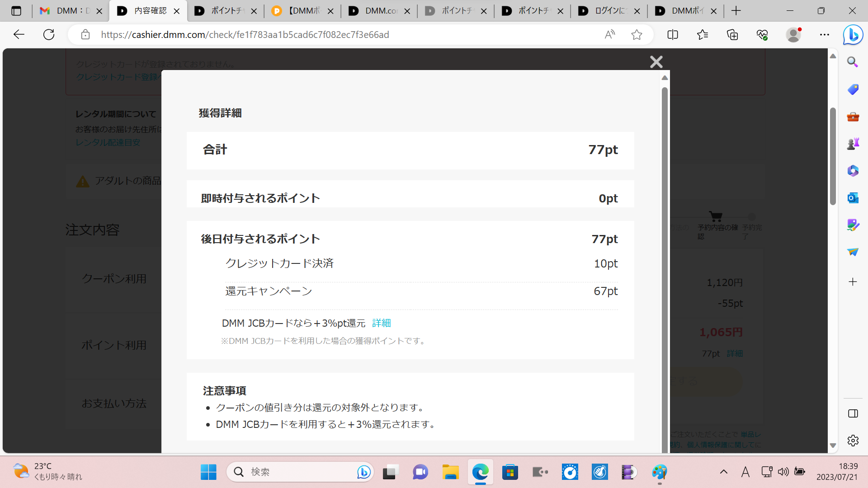Add this page to favorites

pos(637,34)
